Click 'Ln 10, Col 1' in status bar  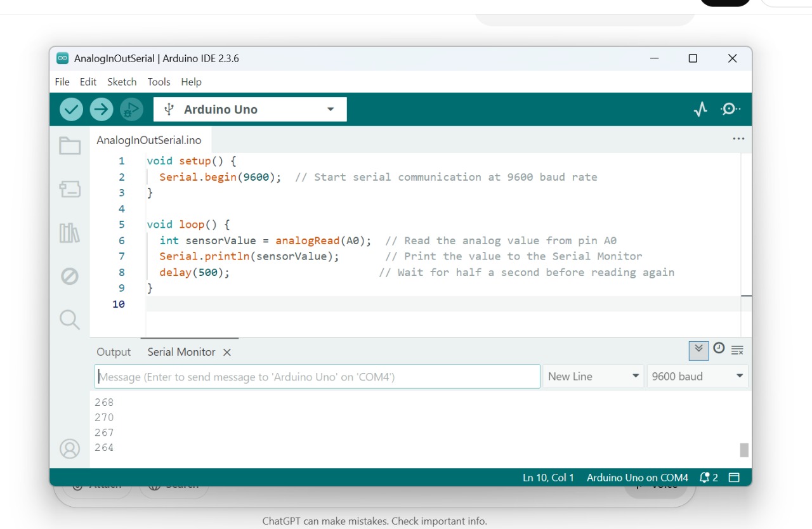[548, 478]
